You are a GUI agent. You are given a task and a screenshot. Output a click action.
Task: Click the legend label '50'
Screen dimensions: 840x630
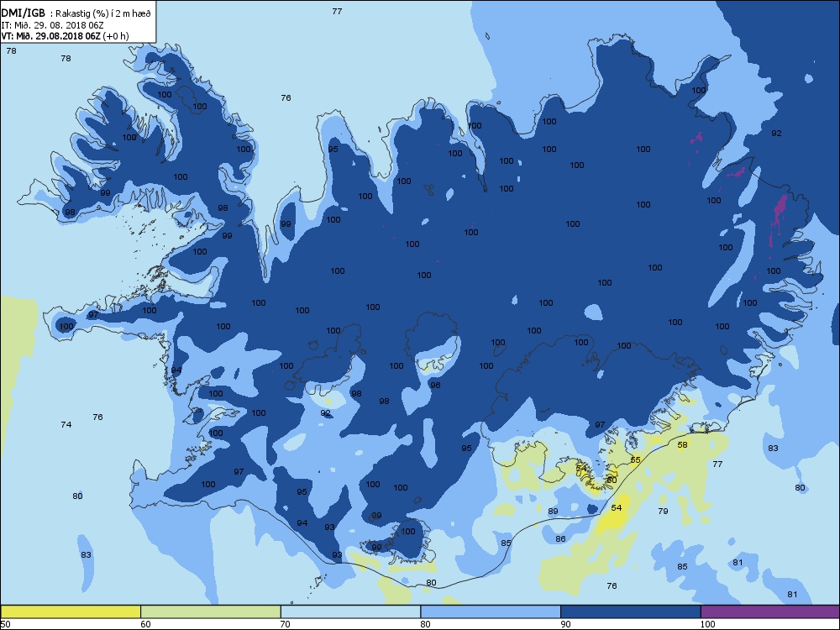tap(5, 623)
